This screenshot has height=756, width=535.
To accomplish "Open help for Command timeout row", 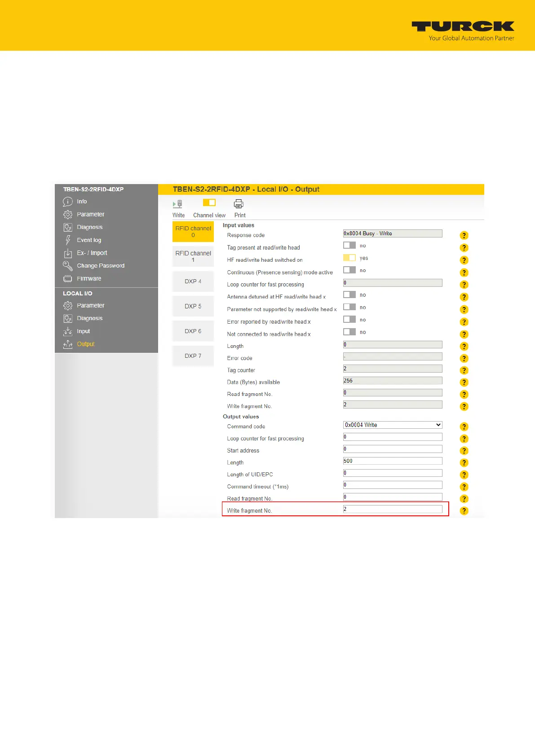I will (x=464, y=487).
